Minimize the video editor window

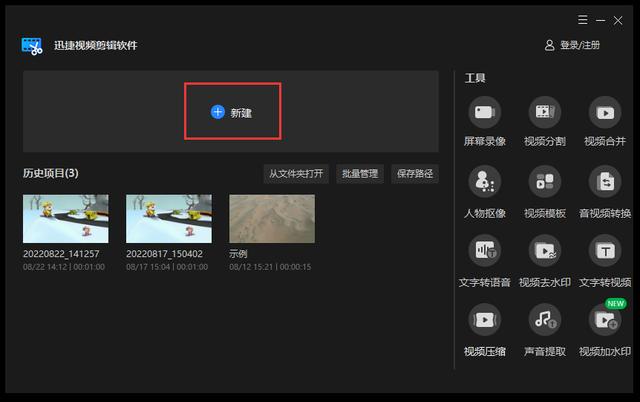coord(600,20)
